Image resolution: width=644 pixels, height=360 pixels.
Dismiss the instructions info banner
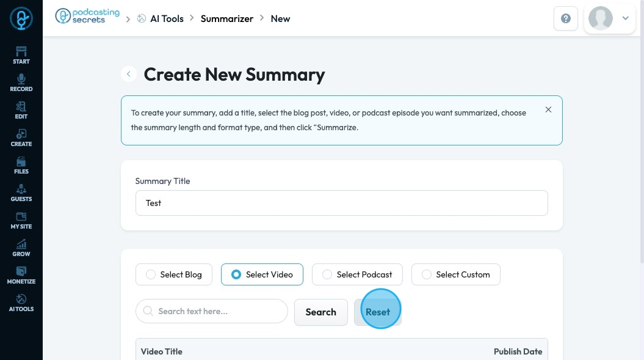pos(548,110)
